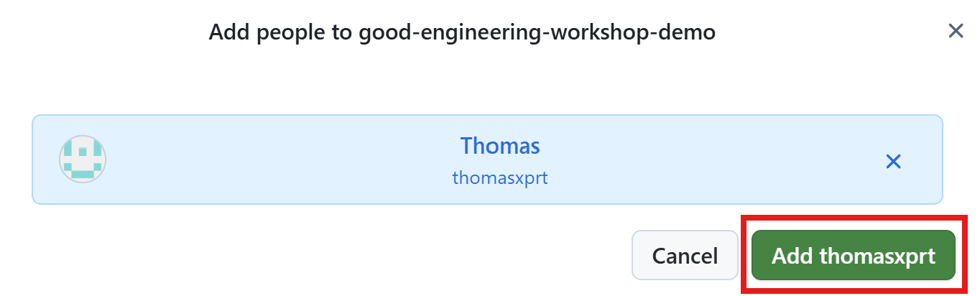Confirm adding thomasxprt to the repository

[853, 256]
